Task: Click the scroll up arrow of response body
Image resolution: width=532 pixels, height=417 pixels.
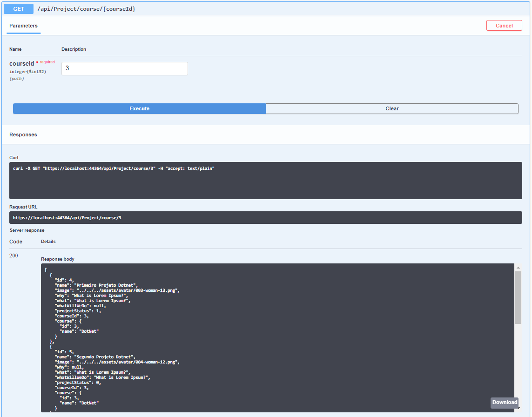Action: click(518, 268)
